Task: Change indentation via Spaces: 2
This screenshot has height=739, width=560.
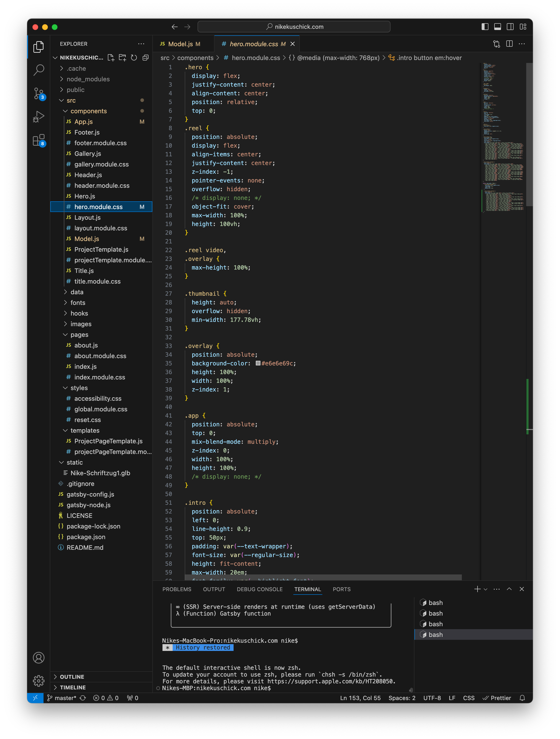Action: (402, 698)
